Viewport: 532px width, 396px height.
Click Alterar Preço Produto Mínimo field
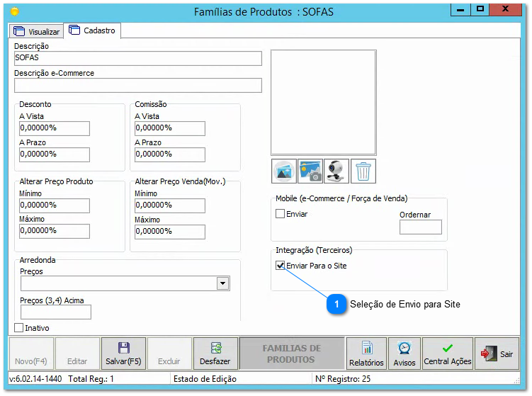pyautogui.click(x=55, y=205)
